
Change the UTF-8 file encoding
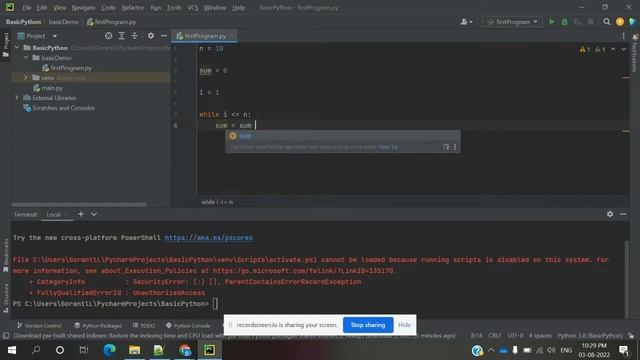pyautogui.click(x=515, y=336)
